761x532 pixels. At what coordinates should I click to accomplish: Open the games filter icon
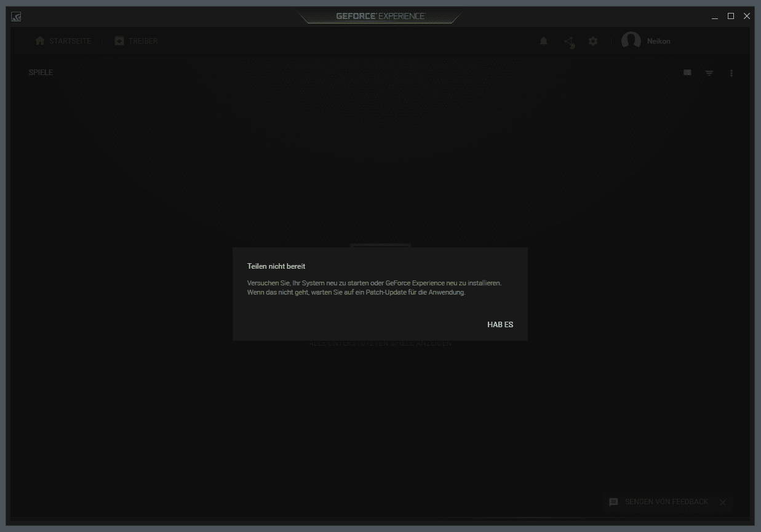click(x=709, y=73)
